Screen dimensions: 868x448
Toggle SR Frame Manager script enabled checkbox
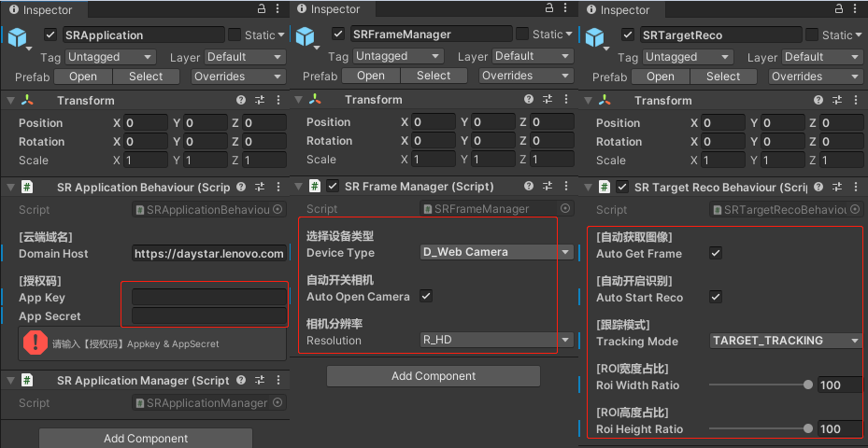[333, 187]
